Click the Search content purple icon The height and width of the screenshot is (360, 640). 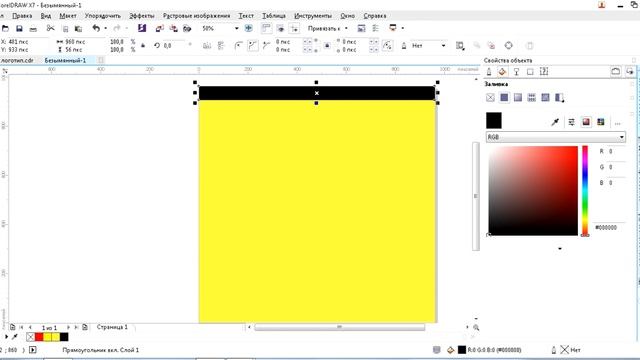click(142, 28)
